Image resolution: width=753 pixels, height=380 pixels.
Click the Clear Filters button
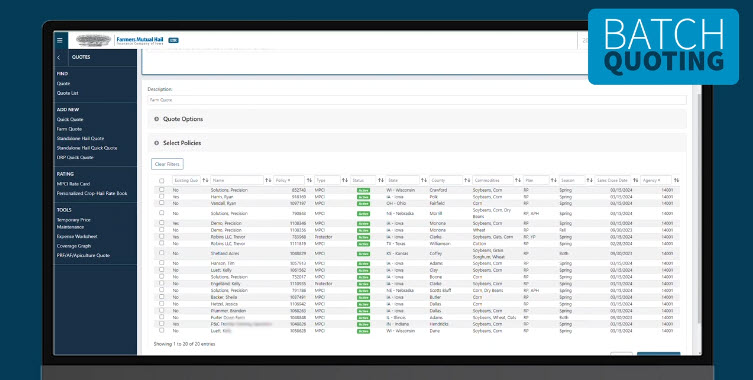click(x=167, y=164)
